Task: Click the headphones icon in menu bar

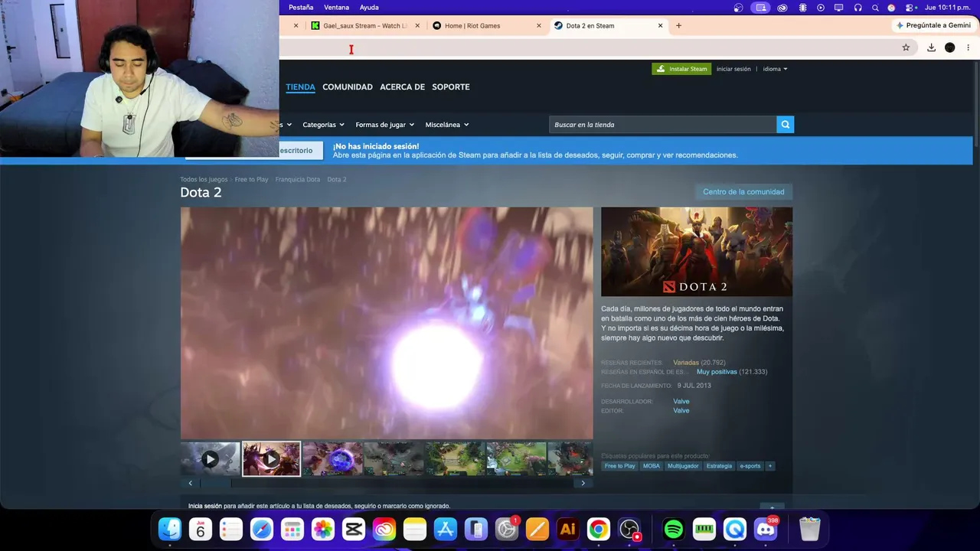Action: pos(857,8)
